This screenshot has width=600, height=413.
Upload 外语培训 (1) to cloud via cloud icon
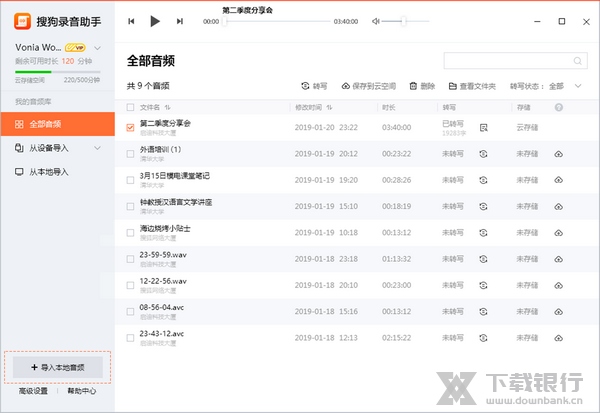pos(558,153)
